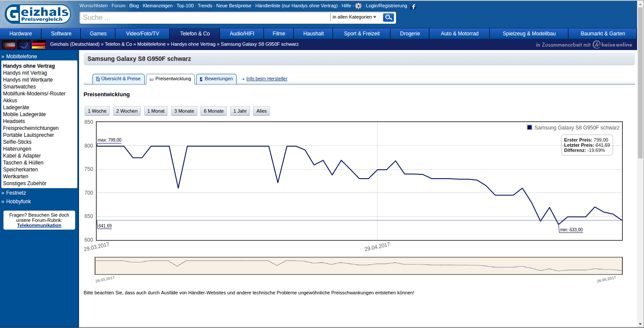Select Speicherkarten in sidebar

coord(20,170)
